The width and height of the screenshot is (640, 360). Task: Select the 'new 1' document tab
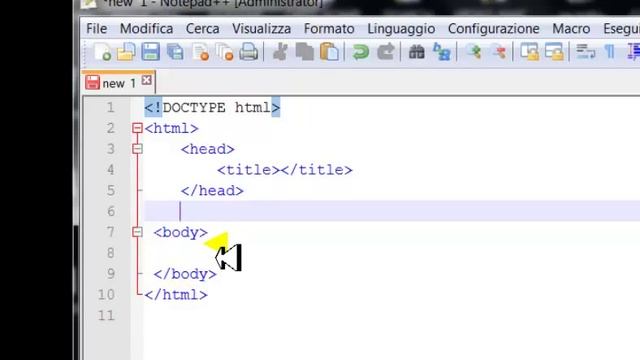tap(118, 83)
